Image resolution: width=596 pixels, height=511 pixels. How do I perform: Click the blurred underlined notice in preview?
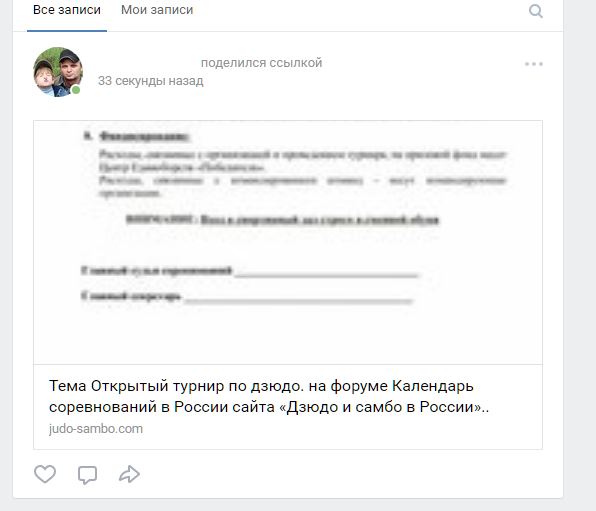pos(282,220)
